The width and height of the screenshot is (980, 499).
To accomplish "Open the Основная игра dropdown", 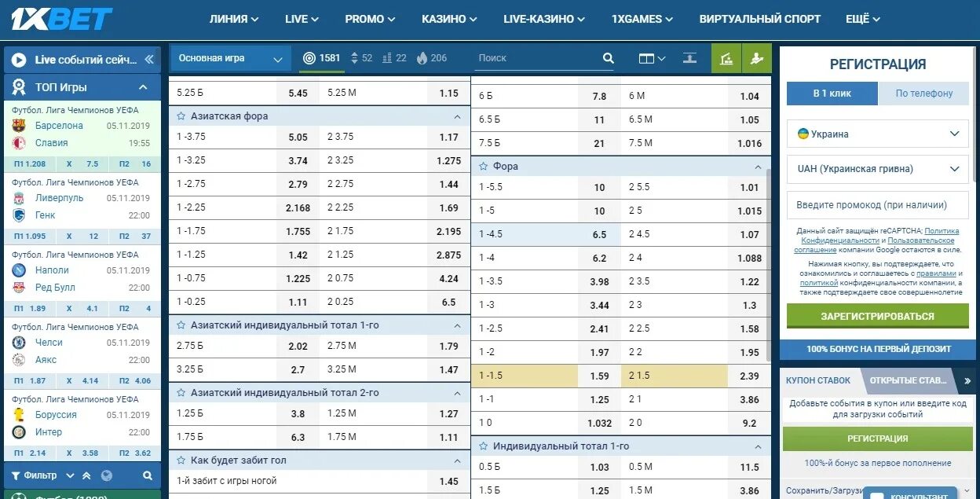I will (230, 58).
